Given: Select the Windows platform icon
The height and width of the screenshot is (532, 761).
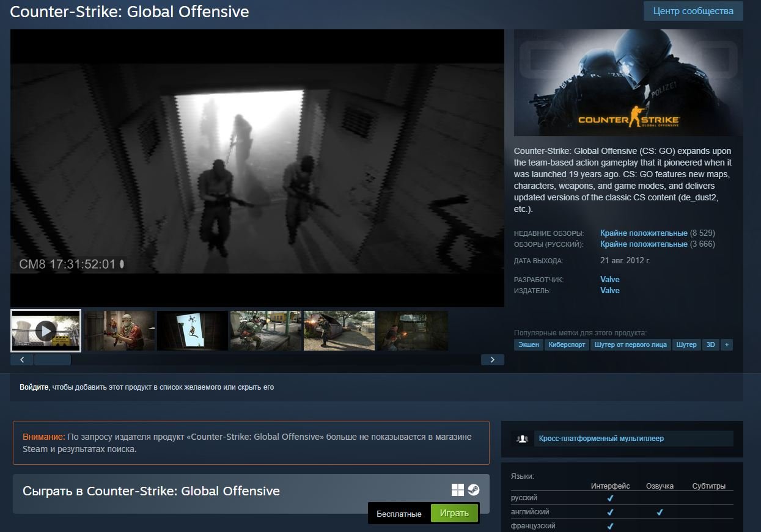Looking at the screenshot, I should click(x=457, y=489).
